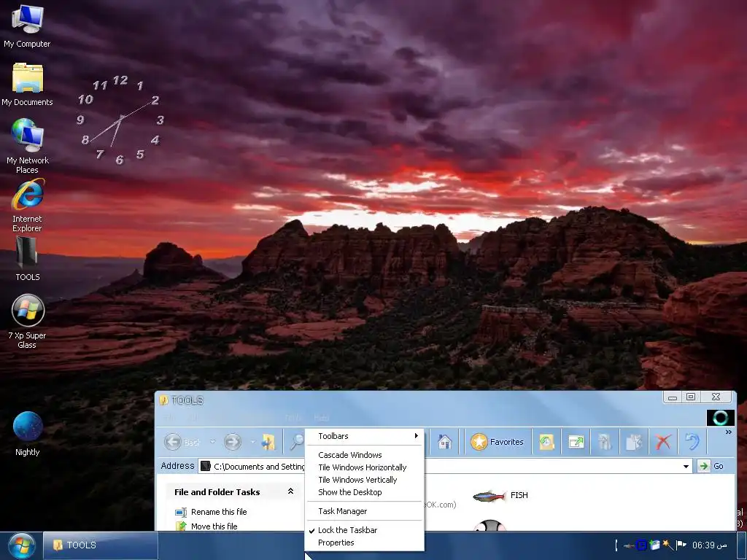Open Task Manager from context menu
This screenshot has width=747, height=560.
point(365,511)
